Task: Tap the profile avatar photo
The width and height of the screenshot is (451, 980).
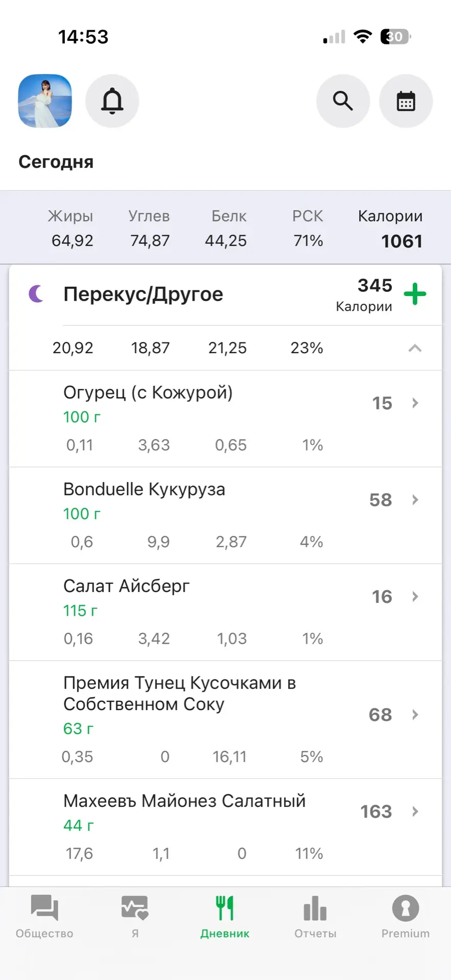Action: pos(45,101)
